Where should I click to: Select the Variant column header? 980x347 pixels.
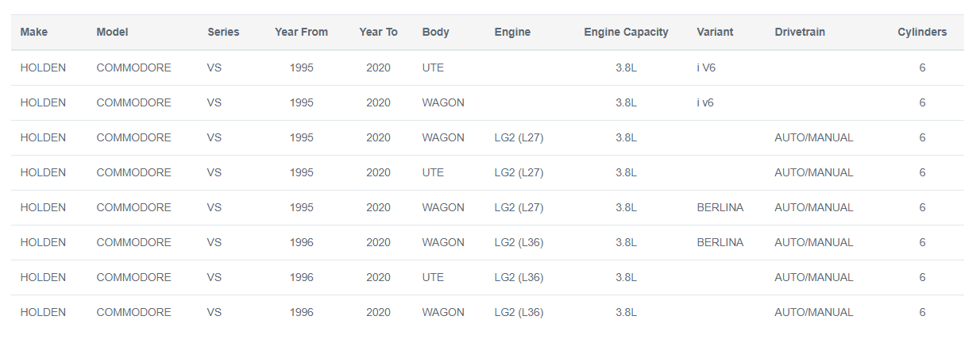pyautogui.click(x=715, y=33)
